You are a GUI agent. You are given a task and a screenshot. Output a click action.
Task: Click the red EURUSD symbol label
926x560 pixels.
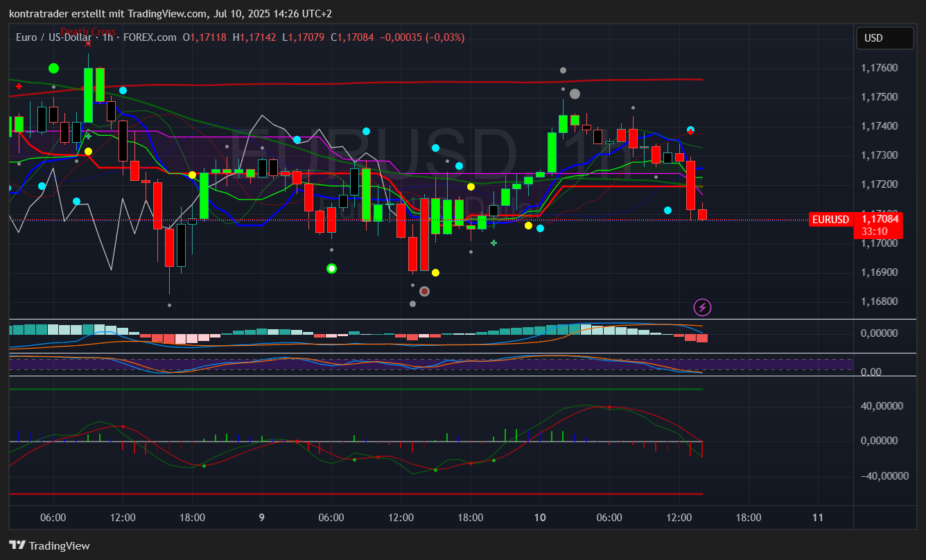[x=830, y=220]
